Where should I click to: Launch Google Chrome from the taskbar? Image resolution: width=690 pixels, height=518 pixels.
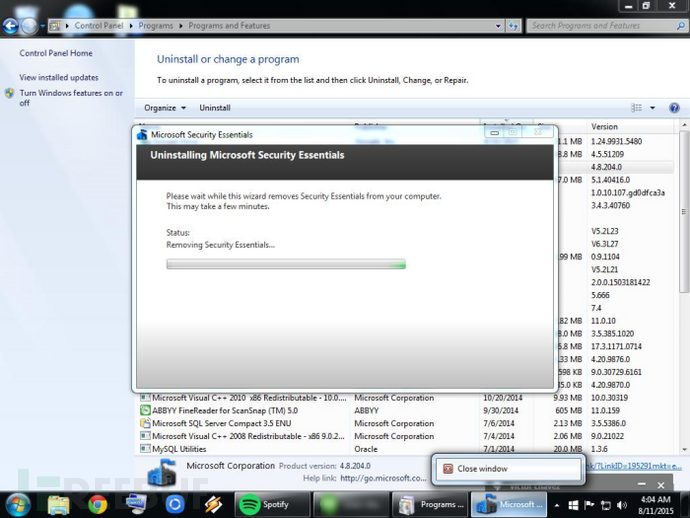click(97, 505)
